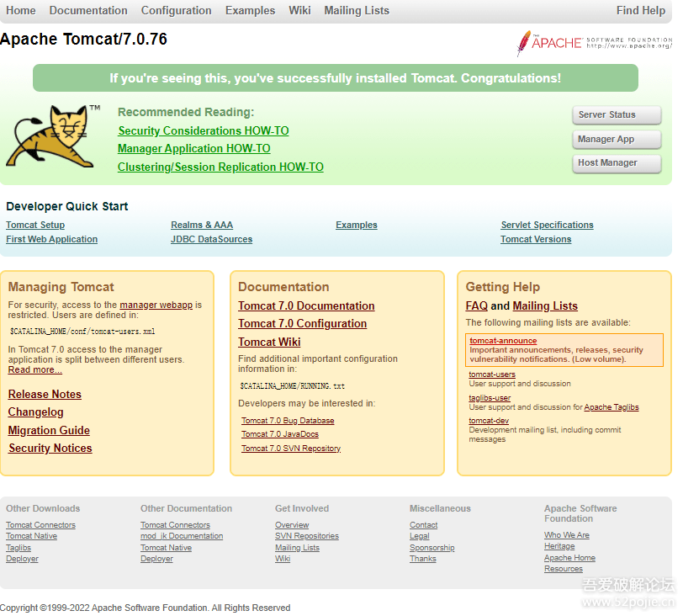The height and width of the screenshot is (616, 683).
Task: Open the Realms & AAA link
Action: [202, 225]
